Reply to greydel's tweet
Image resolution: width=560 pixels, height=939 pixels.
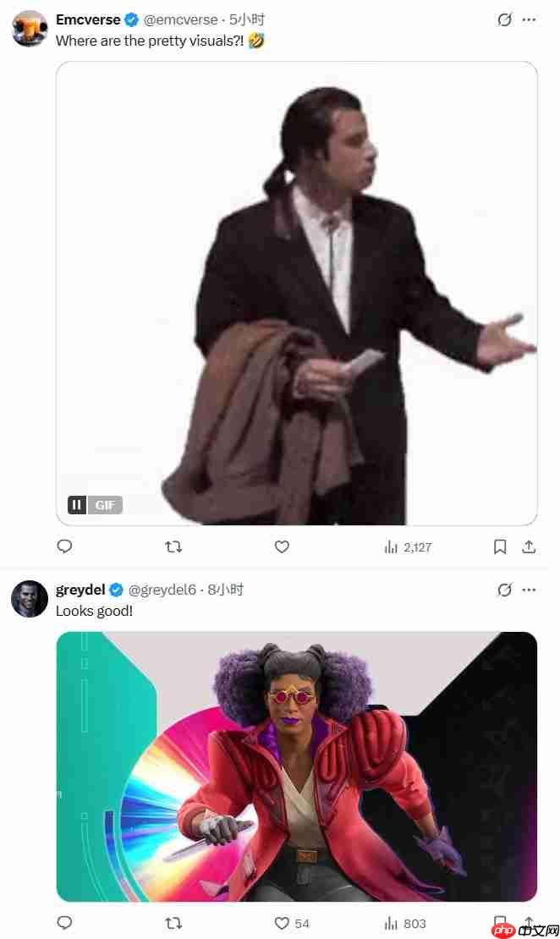click(64, 923)
